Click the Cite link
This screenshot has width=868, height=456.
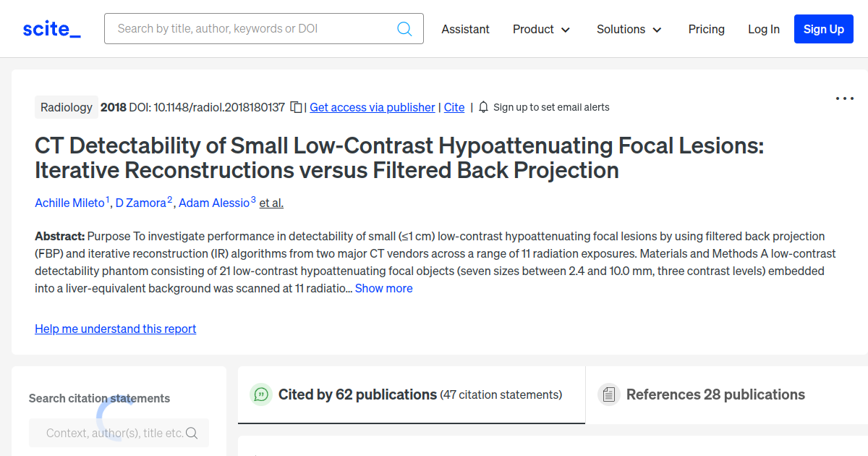coord(454,107)
